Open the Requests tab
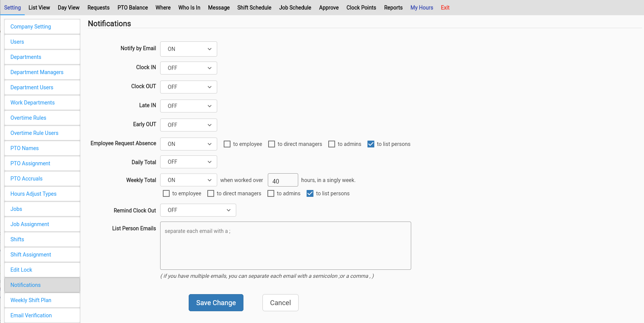Screen dimensions: 644x323 point(99,8)
